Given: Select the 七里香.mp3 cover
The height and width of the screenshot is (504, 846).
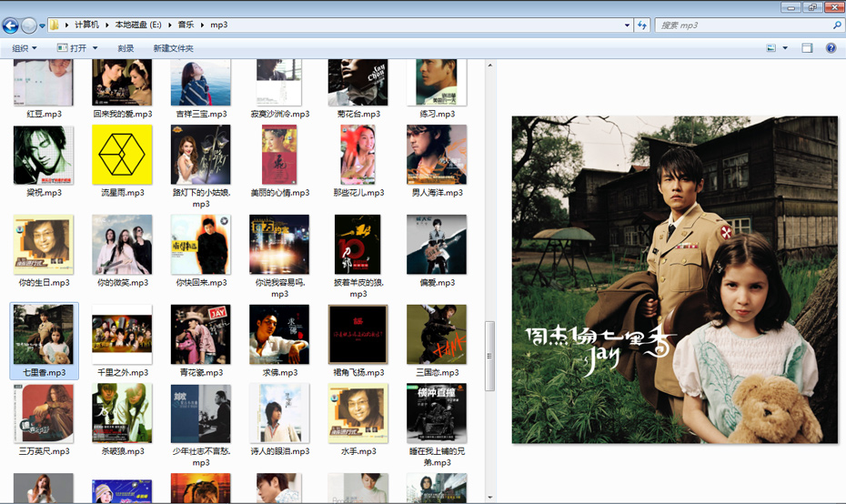Looking at the screenshot, I should [43, 335].
